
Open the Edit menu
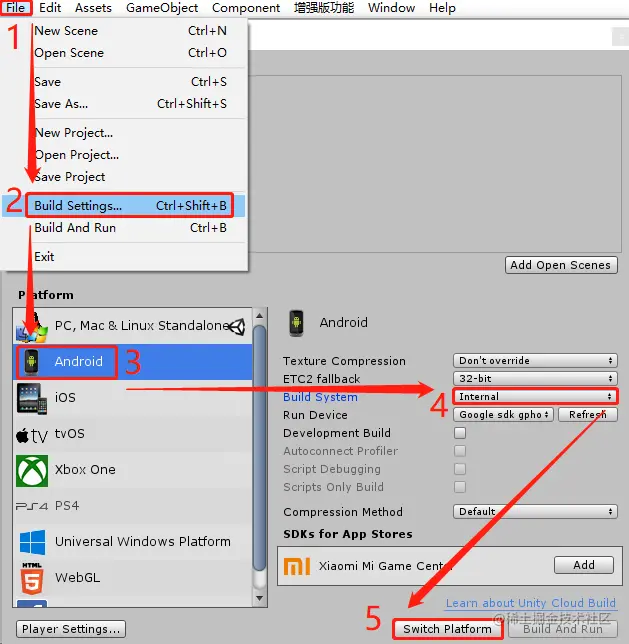pyautogui.click(x=50, y=7)
